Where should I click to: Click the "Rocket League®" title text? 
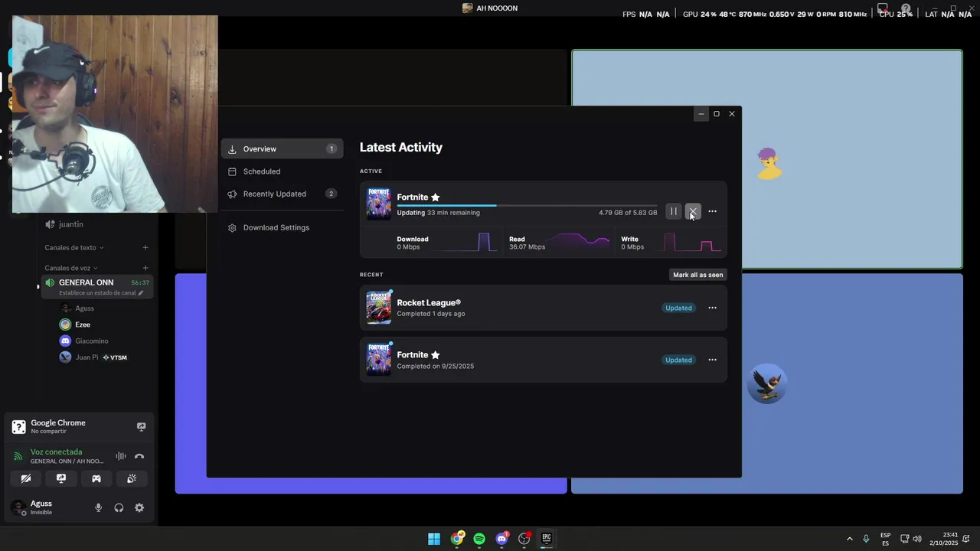click(429, 303)
